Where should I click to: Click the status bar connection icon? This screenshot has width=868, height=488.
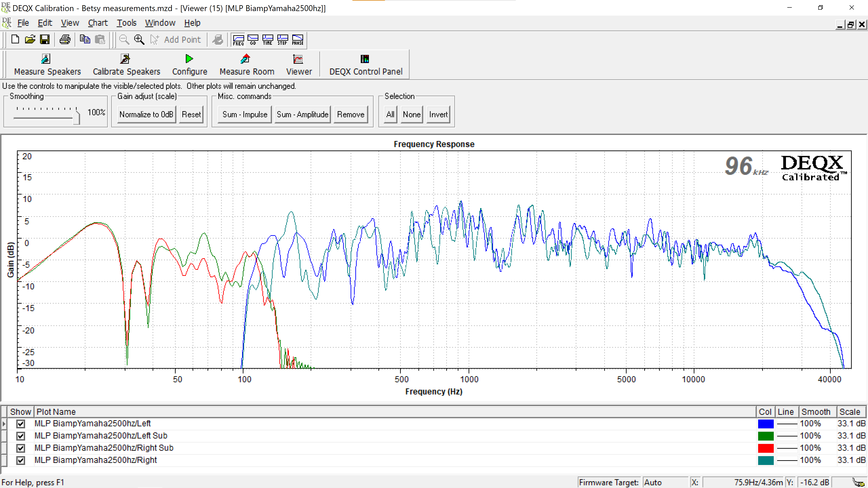coord(858,482)
